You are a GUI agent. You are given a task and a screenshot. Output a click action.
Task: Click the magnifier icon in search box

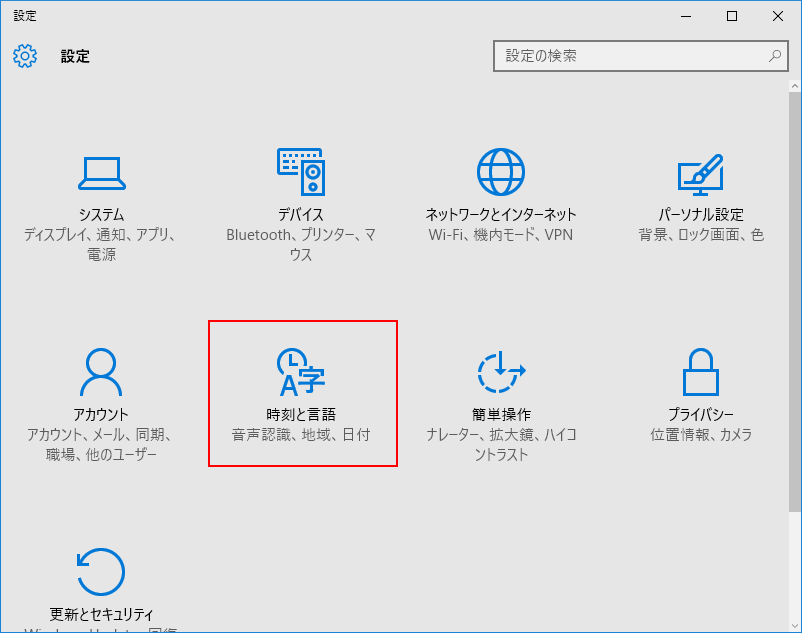(774, 56)
